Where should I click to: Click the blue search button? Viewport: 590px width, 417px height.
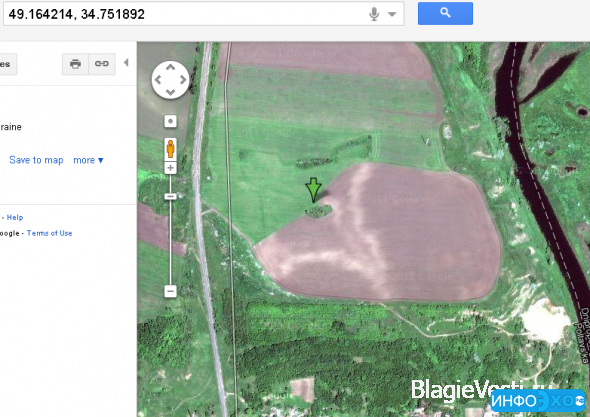click(x=445, y=14)
